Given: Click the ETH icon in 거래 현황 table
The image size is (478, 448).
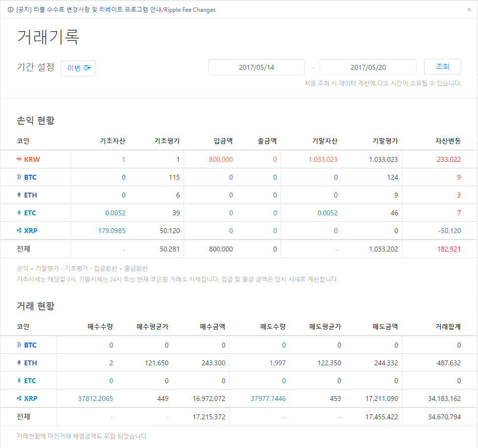Looking at the screenshot, I should point(19,362).
